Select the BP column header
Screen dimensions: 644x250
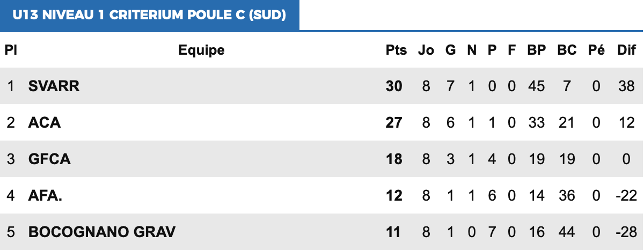(536, 50)
